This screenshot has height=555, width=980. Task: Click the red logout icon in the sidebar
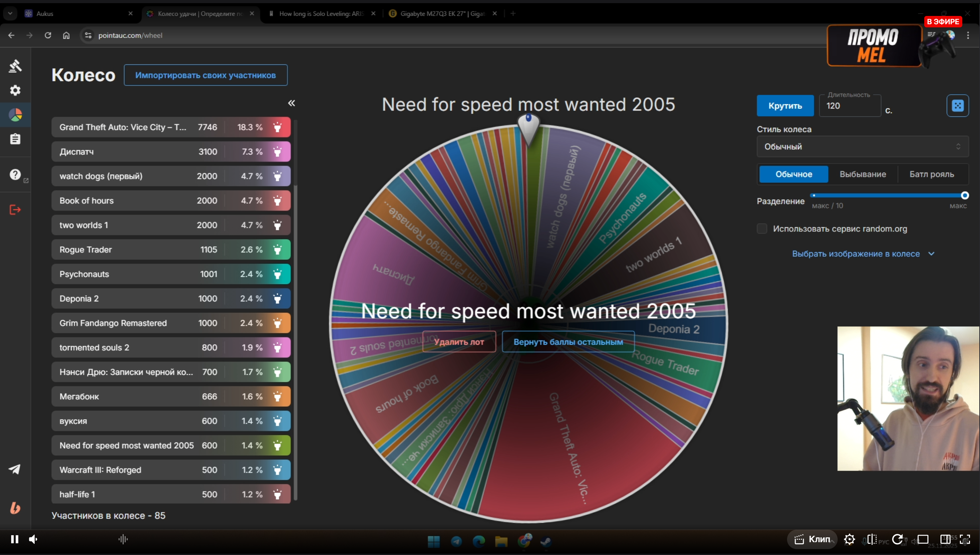[x=15, y=210]
